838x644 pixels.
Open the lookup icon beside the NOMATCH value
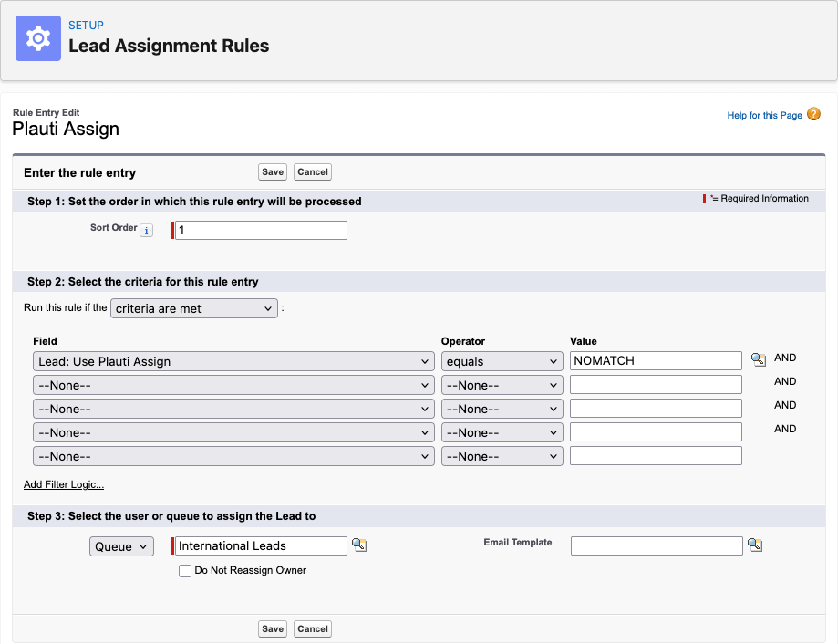click(x=758, y=359)
